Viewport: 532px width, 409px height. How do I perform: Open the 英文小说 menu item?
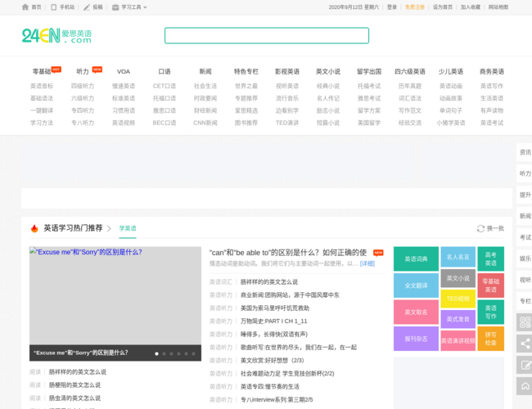click(328, 71)
